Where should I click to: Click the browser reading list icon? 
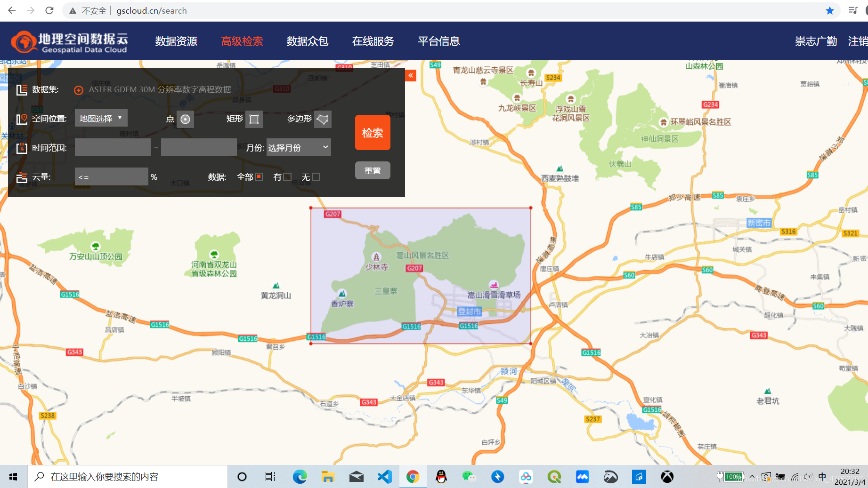click(x=853, y=10)
